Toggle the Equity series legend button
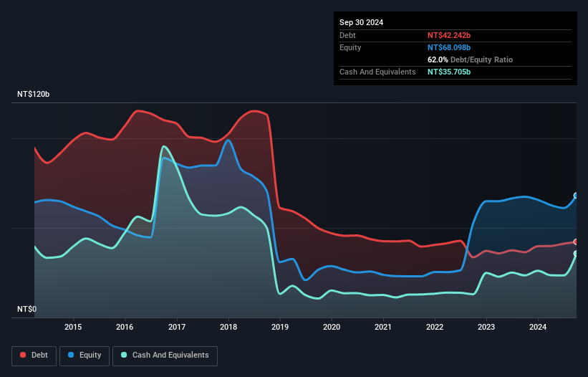 coord(85,355)
